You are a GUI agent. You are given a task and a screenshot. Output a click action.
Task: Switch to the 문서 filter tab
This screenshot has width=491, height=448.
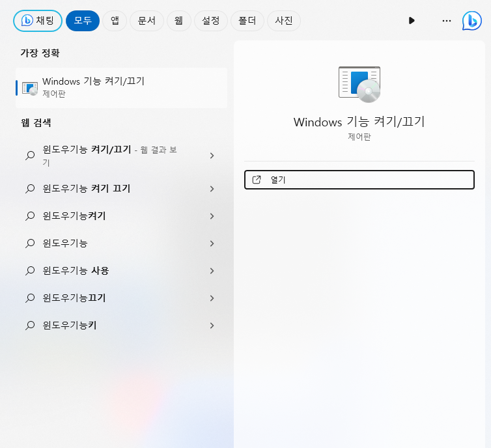[x=147, y=21]
